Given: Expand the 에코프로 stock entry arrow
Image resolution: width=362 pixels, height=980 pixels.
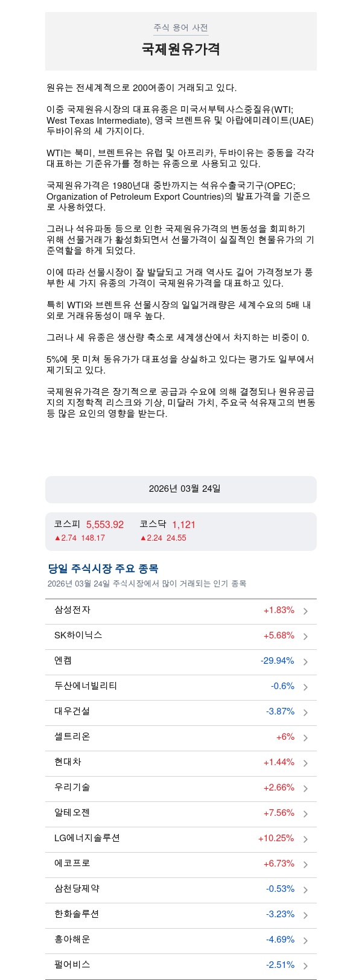Looking at the screenshot, I should (305, 865).
